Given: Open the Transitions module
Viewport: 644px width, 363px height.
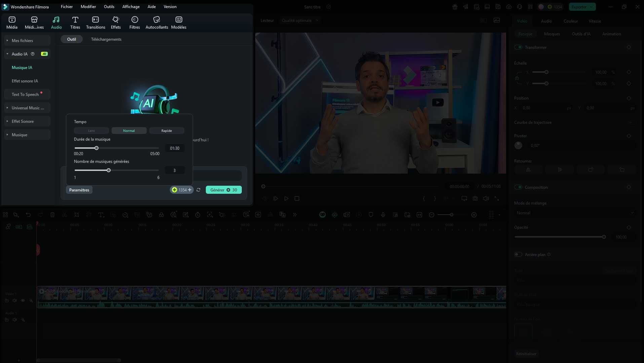Looking at the screenshot, I should (96, 23).
